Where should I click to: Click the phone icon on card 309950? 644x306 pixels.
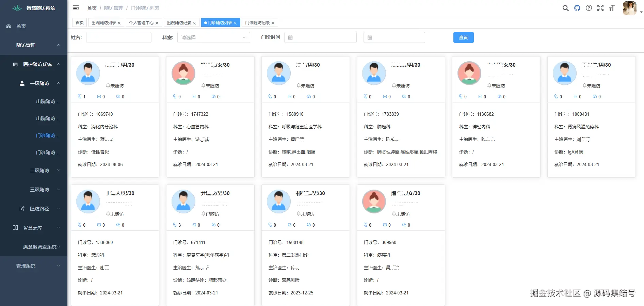366,225
